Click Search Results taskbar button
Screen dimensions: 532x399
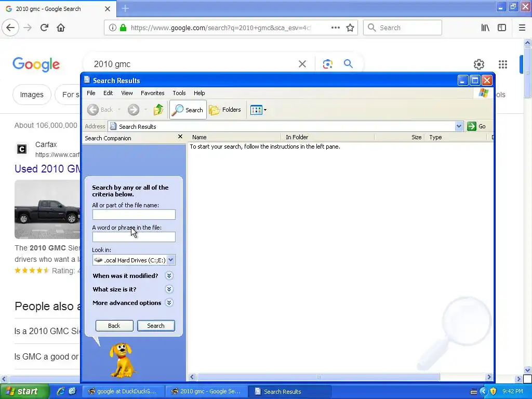click(x=289, y=391)
